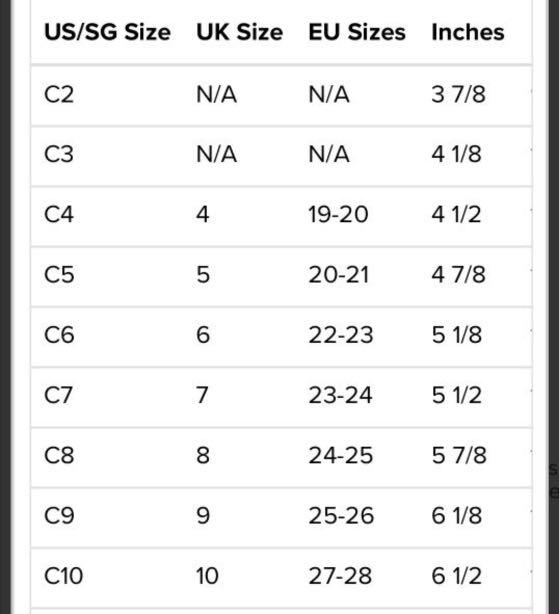Select the C4 size row label
Viewport: 559px width, 614px height.
click(x=59, y=214)
